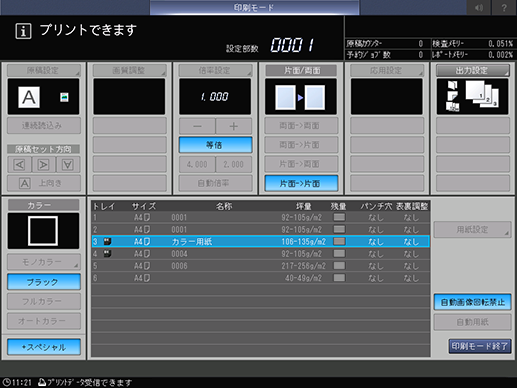Click the minus zoom button
Viewport: 517px width, 388px height.
click(x=197, y=126)
